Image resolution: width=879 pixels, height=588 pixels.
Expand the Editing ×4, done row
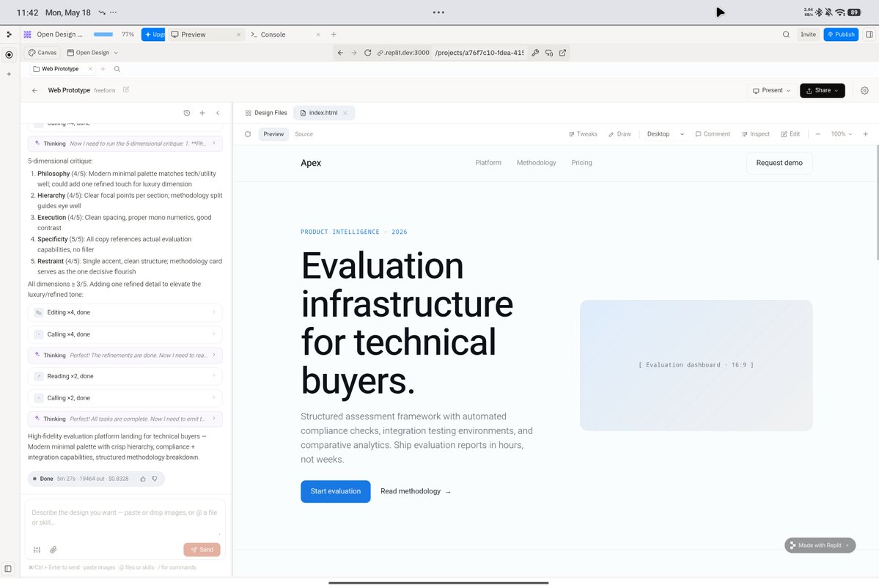(x=125, y=312)
